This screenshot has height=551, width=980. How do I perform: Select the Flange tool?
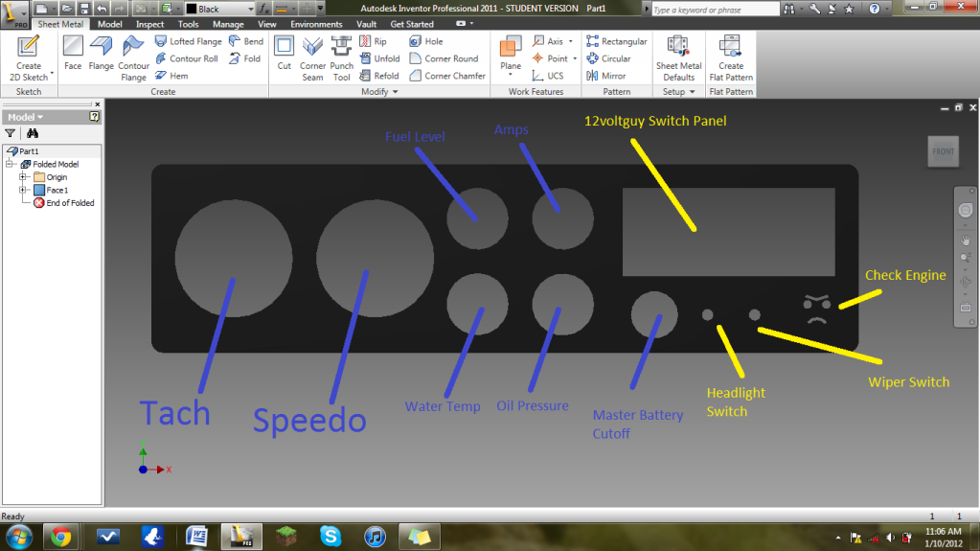tap(101, 53)
